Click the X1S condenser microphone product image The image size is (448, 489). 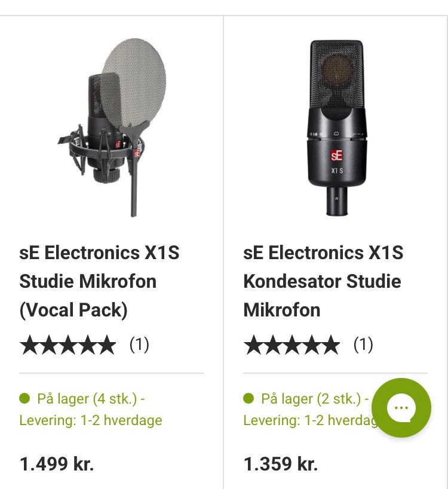[336, 127]
